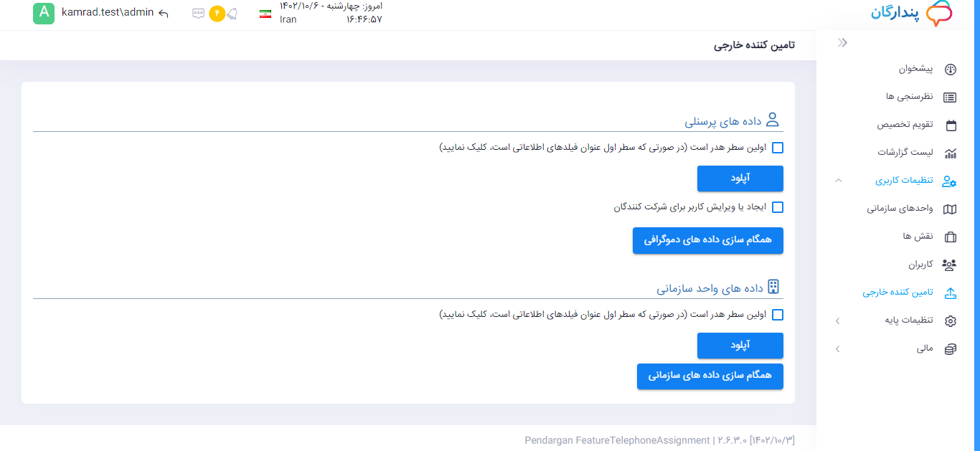
Task: Select the واحدهای سازمانی map icon
Action: point(950,209)
